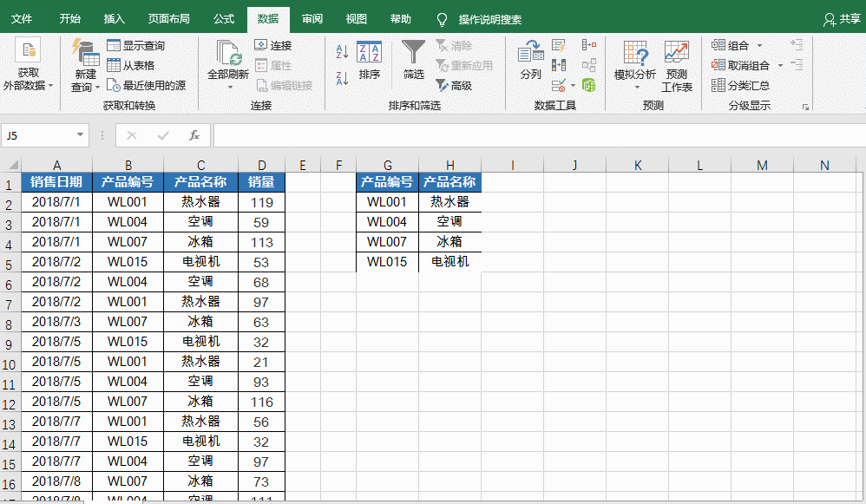Select column A header
This screenshot has height=504, width=866.
point(57,165)
